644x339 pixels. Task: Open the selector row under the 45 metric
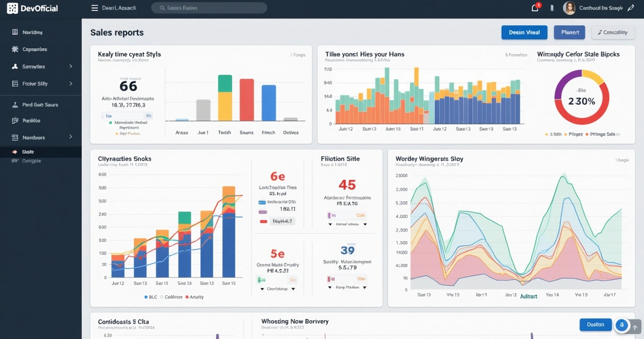pos(347,224)
